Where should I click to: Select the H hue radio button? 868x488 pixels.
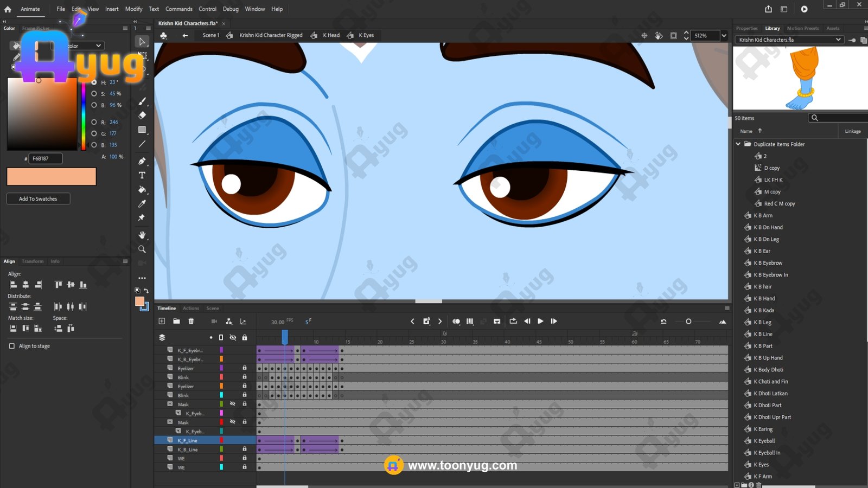tap(94, 82)
